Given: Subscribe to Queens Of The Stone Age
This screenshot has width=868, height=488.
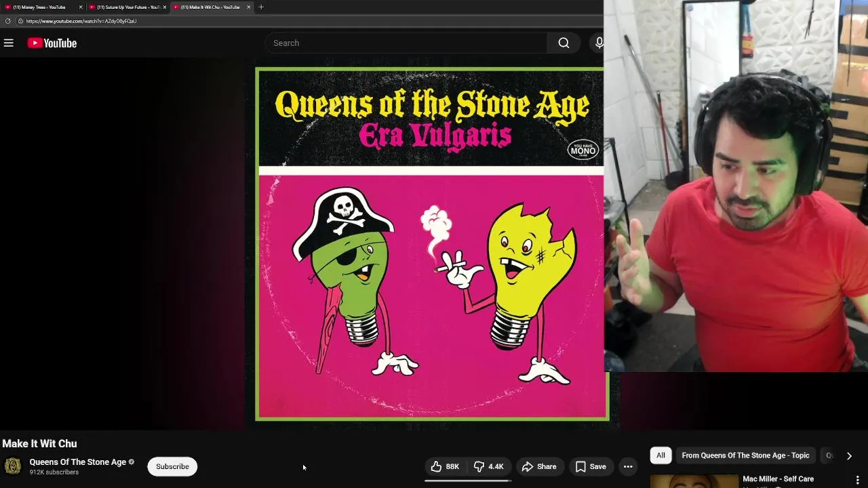Looking at the screenshot, I should 172,466.
